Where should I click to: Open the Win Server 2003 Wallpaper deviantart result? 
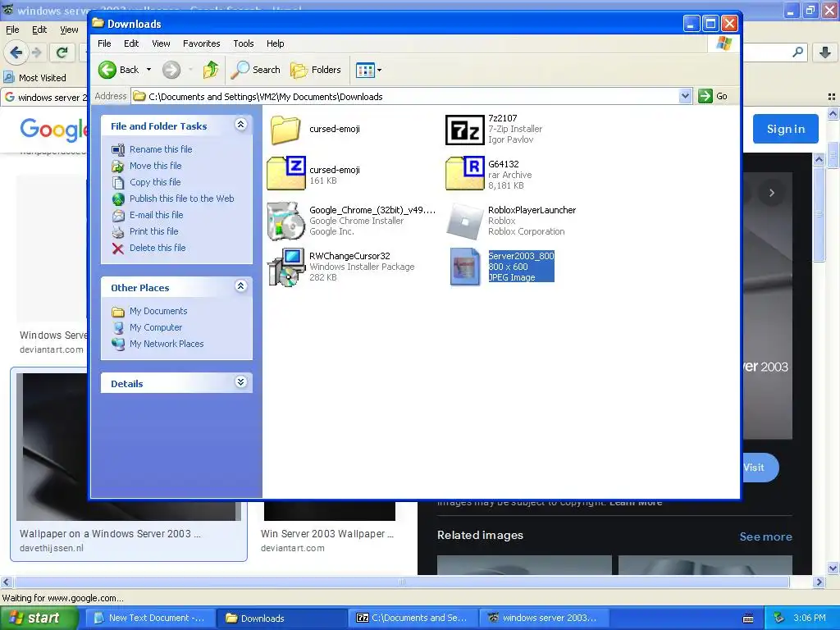pyautogui.click(x=327, y=534)
